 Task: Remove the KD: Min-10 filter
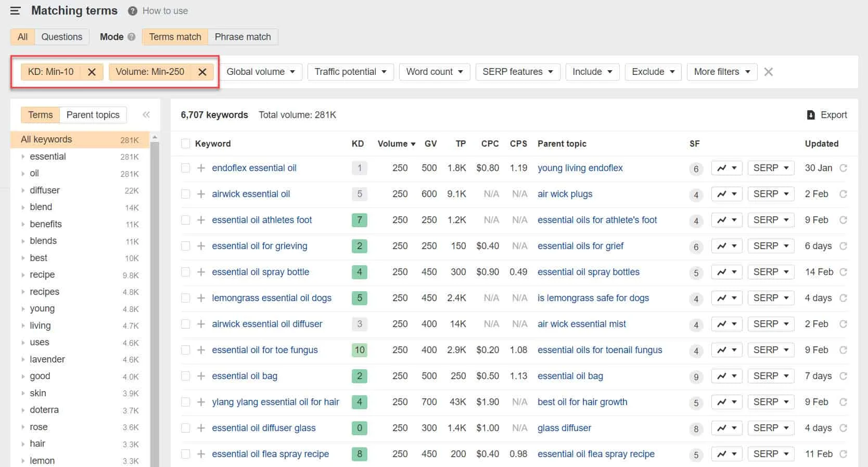[x=92, y=72]
